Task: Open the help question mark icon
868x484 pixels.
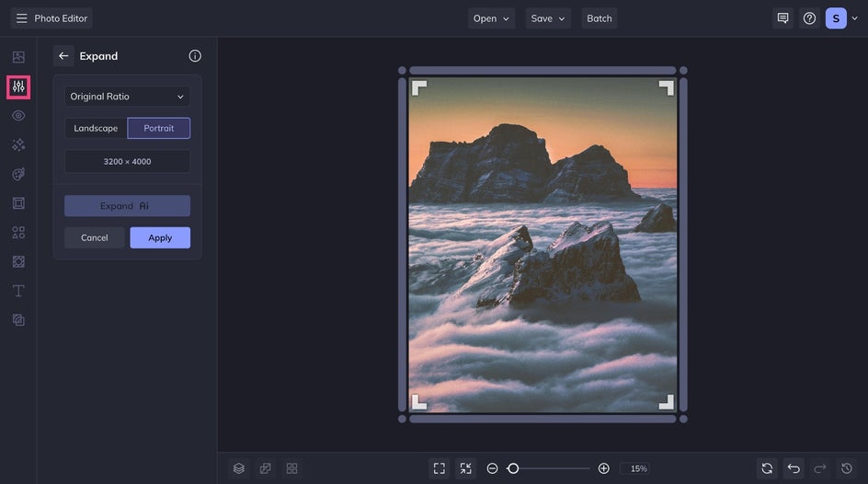Action: (x=809, y=18)
